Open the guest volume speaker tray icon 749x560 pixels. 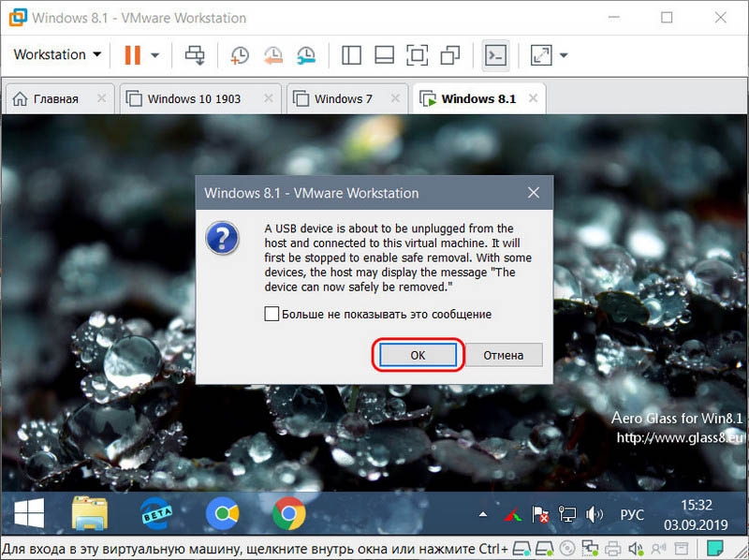pos(595,515)
